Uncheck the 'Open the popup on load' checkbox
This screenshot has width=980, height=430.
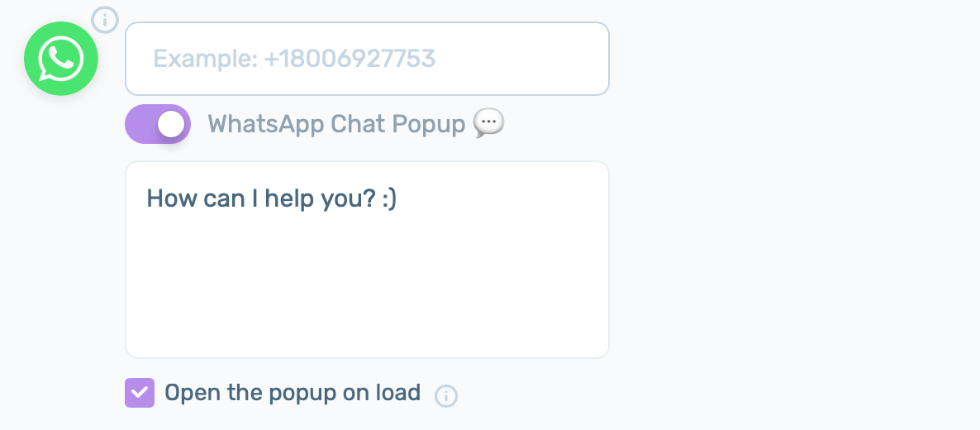140,393
